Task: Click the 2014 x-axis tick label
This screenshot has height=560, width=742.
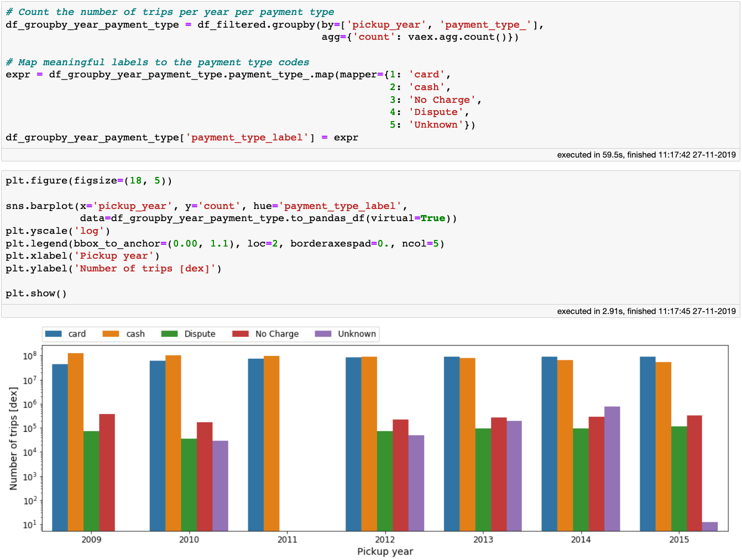Action: tap(581, 540)
